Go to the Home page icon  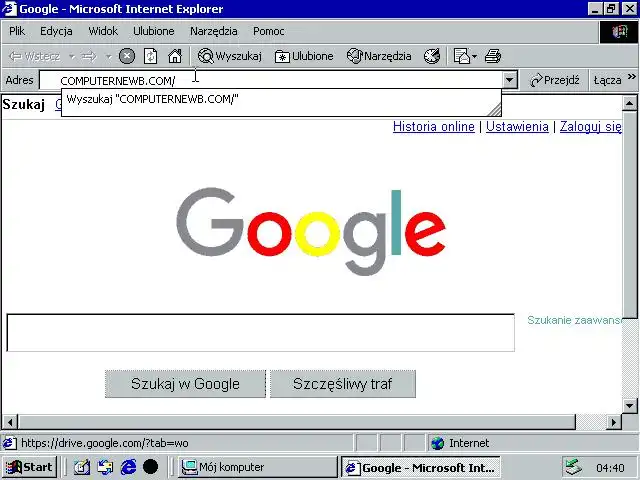[x=175, y=56]
